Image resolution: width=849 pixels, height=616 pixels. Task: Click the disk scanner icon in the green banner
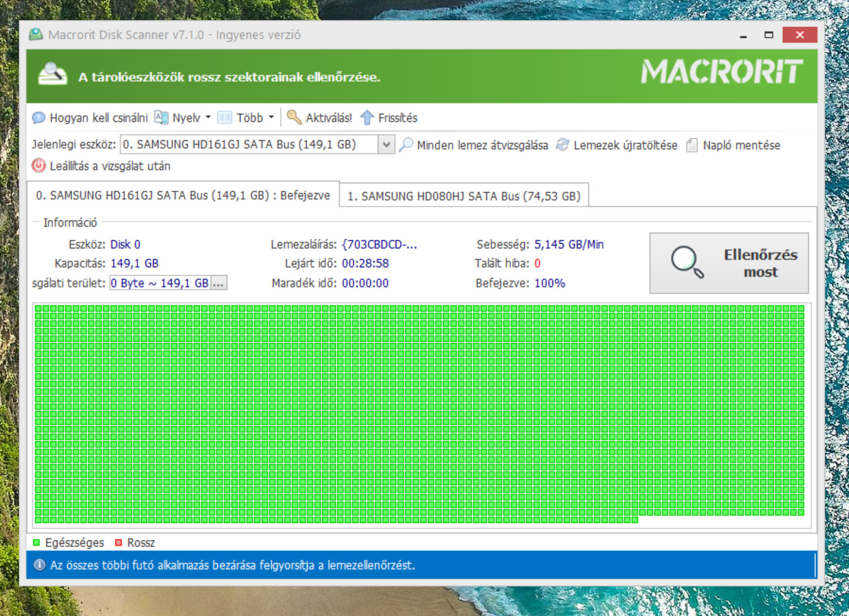[53, 74]
